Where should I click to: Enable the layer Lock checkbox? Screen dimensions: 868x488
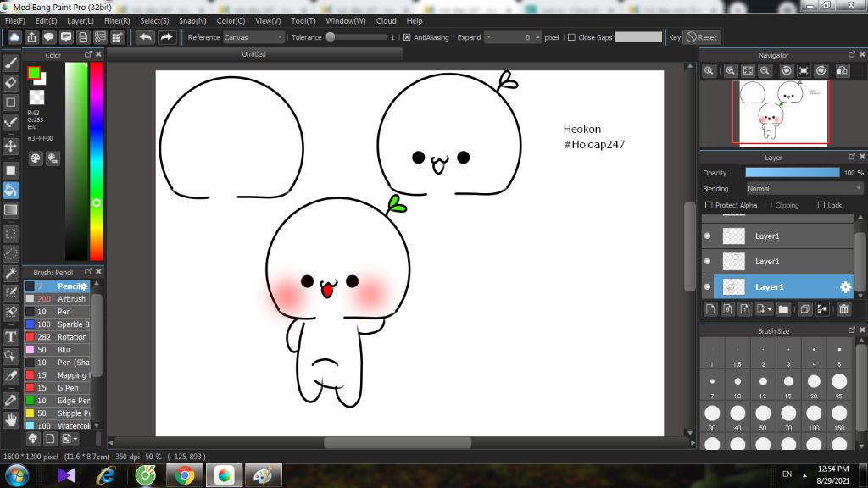coord(821,205)
